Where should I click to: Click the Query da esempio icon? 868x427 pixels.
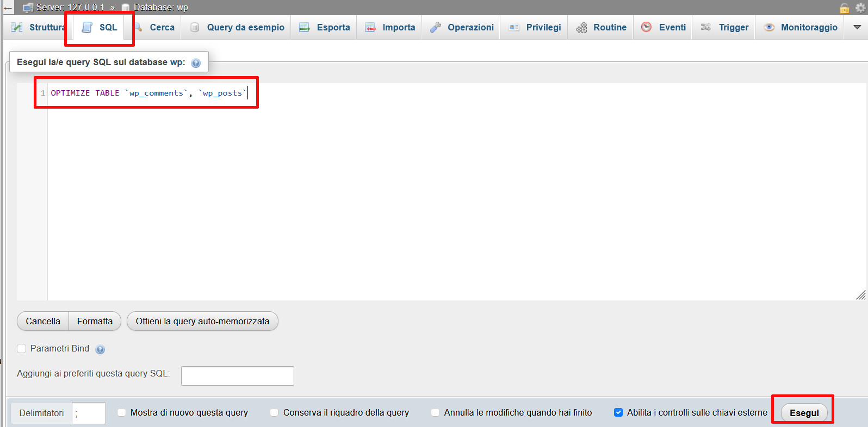pos(195,27)
